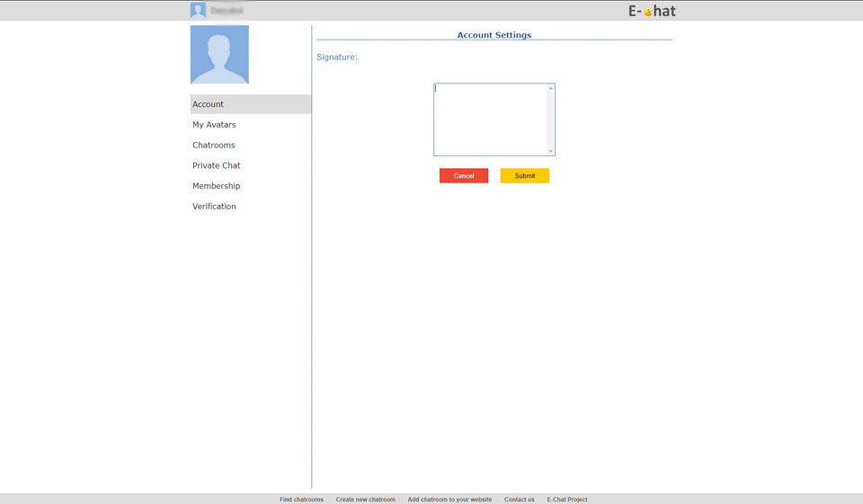Click the E-Chat logo
The height and width of the screenshot is (504, 863).
point(652,11)
